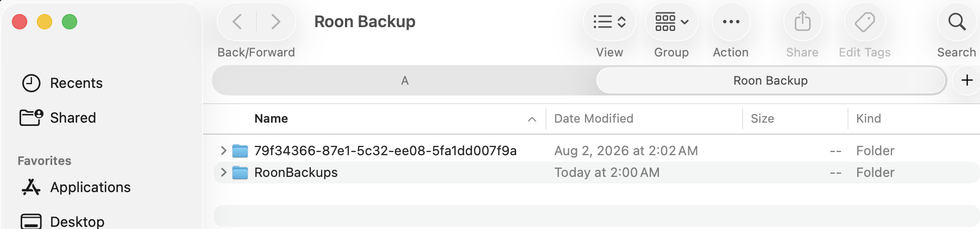Expand the 79f34366 folder disclosure arrow
This screenshot has height=229, width=980.
[223, 150]
